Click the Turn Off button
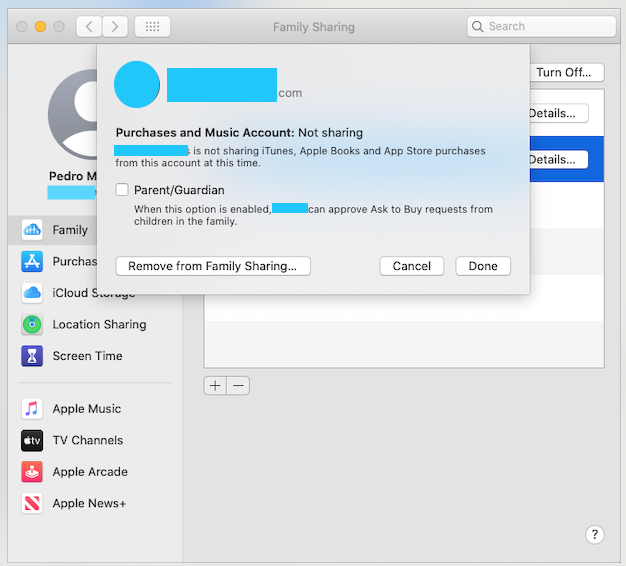This screenshot has width=626, height=566. 567,72
